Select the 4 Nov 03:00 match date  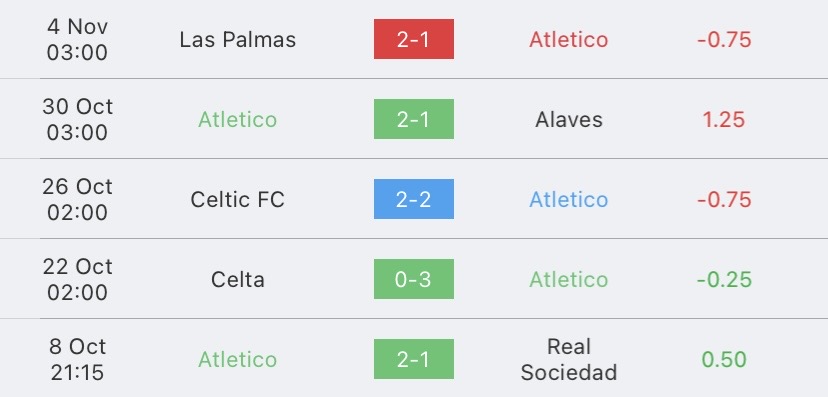(77, 40)
